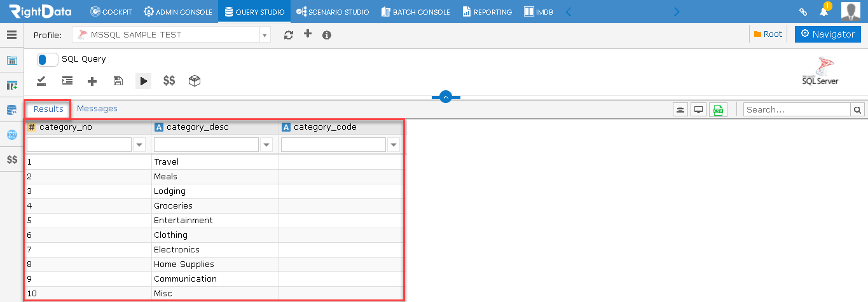Export results to CSV
Screen dimensions: 868x302
[x=718, y=109]
